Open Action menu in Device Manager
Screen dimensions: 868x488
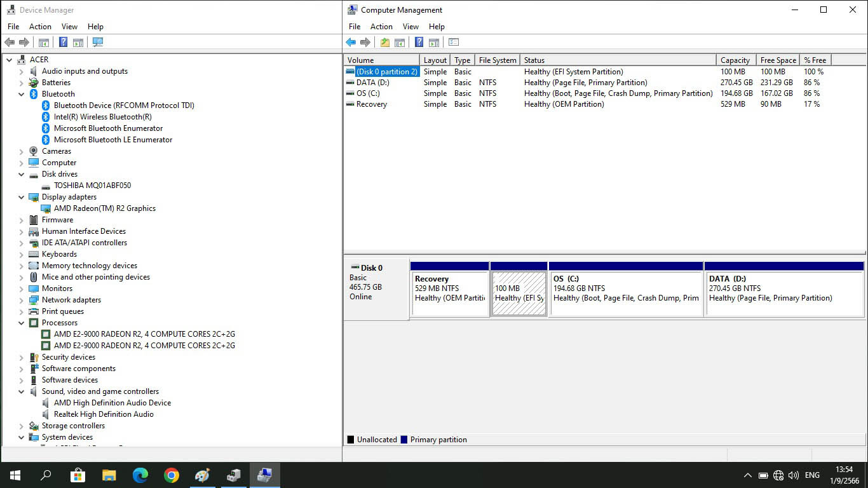(x=40, y=27)
